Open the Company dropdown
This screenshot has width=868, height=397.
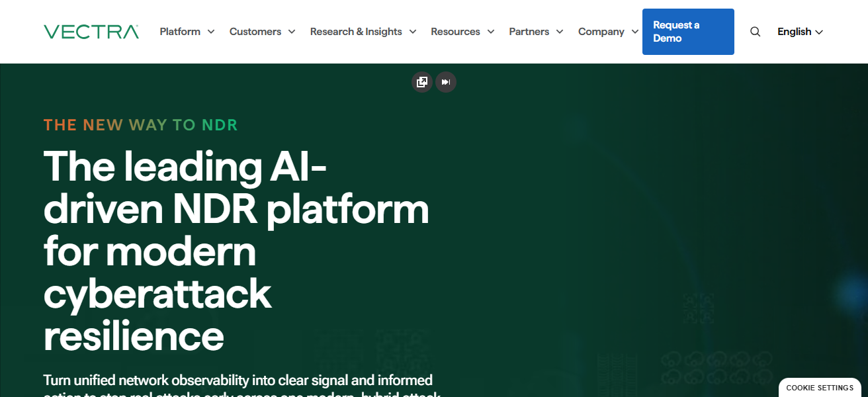pos(601,31)
